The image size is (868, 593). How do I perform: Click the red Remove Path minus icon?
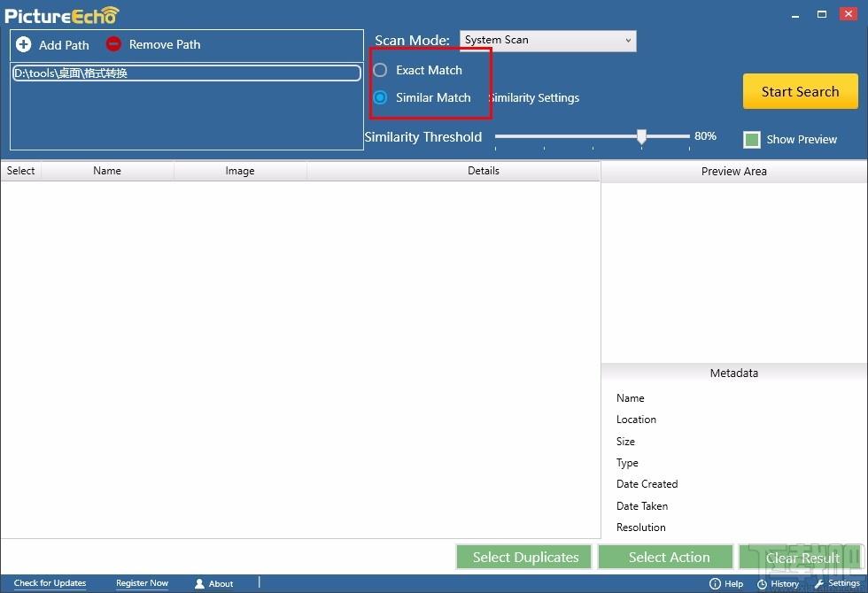click(113, 43)
